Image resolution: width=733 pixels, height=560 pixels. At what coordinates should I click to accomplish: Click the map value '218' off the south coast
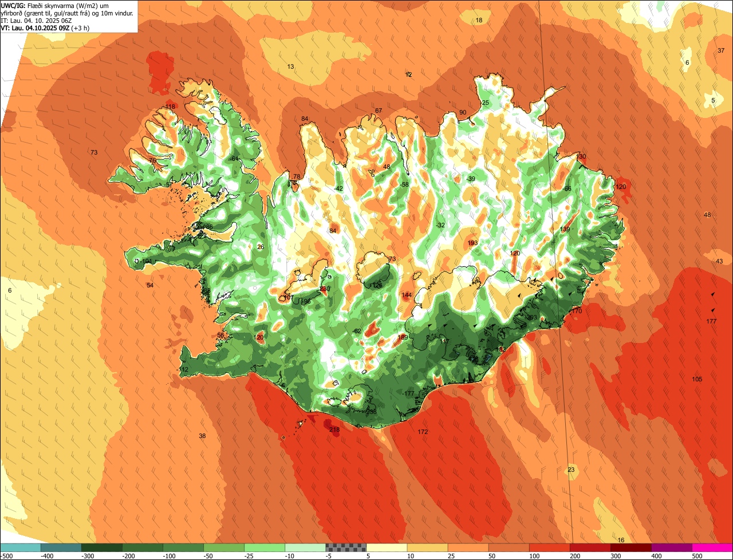point(335,429)
